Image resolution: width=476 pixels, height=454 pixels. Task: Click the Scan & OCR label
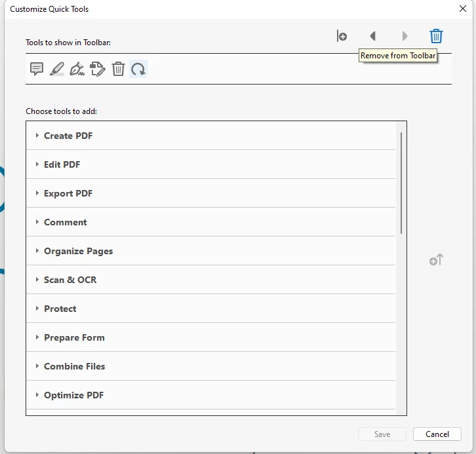pyautogui.click(x=70, y=280)
